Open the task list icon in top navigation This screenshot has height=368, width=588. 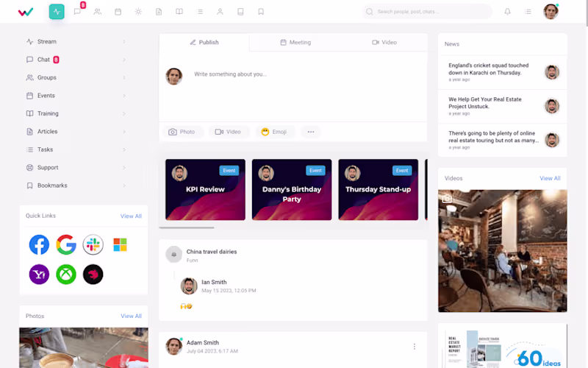pyautogui.click(x=199, y=12)
